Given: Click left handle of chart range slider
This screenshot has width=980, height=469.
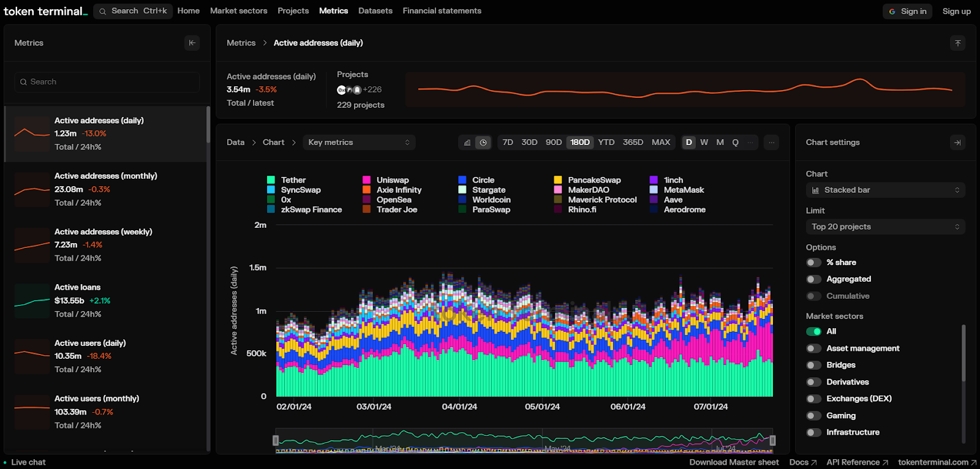Looking at the screenshot, I should pyautogui.click(x=276, y=440).
